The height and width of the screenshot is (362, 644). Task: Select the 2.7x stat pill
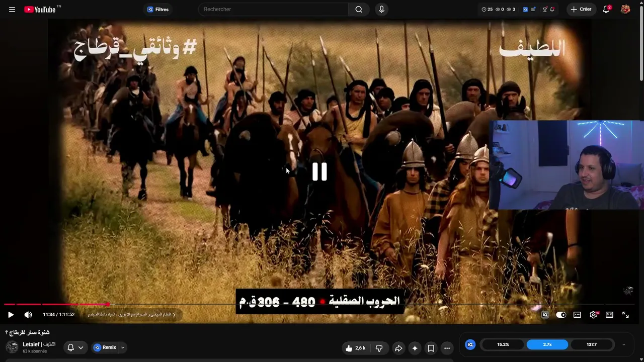(x=547, y=344)
